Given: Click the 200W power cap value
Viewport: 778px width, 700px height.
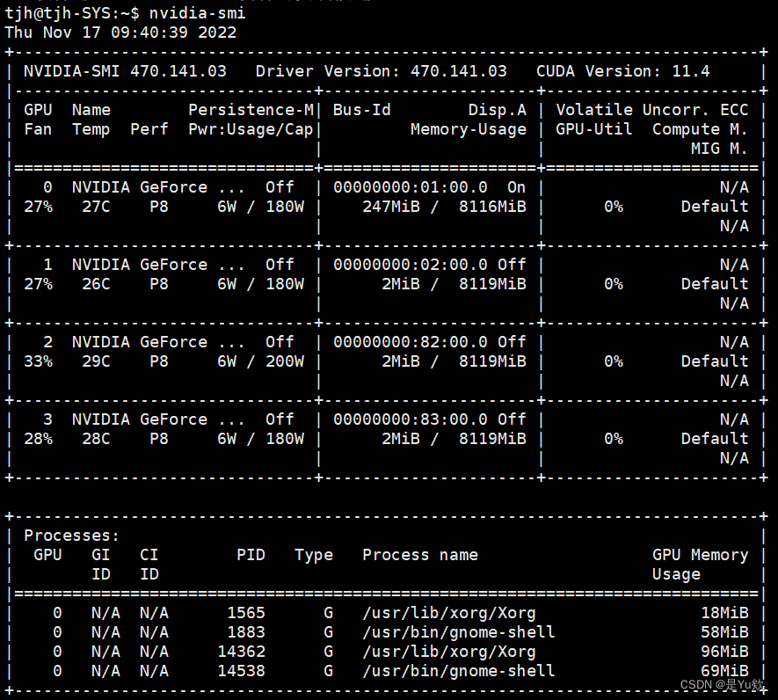Looking at the screenshot, I should pyautogui.click(x=285, y=361).
